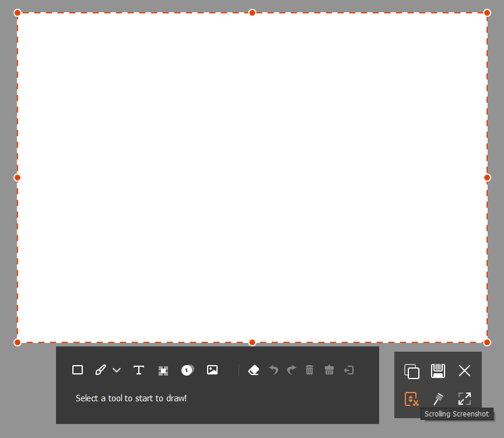504x438 pixels.
Task: Click the exit drawing arrow icon
Action: coord(349,370)
